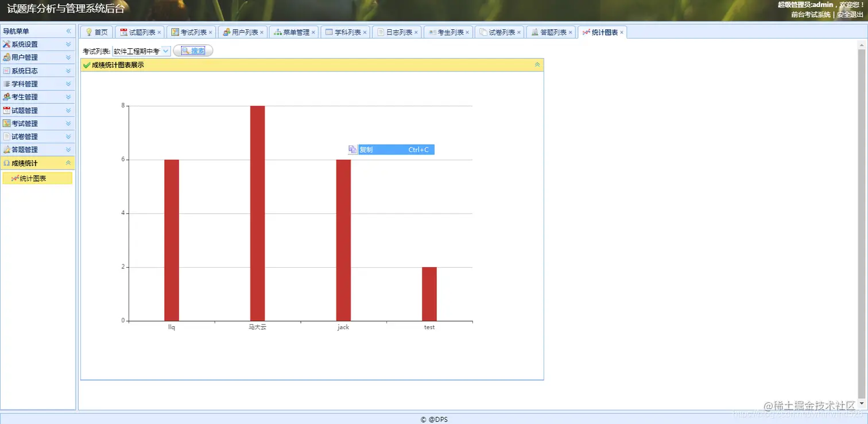Viewport: 868px width, 424px height.
Task: Click the document icon on 日志列表 tab
Action: (x=381, y=32)
